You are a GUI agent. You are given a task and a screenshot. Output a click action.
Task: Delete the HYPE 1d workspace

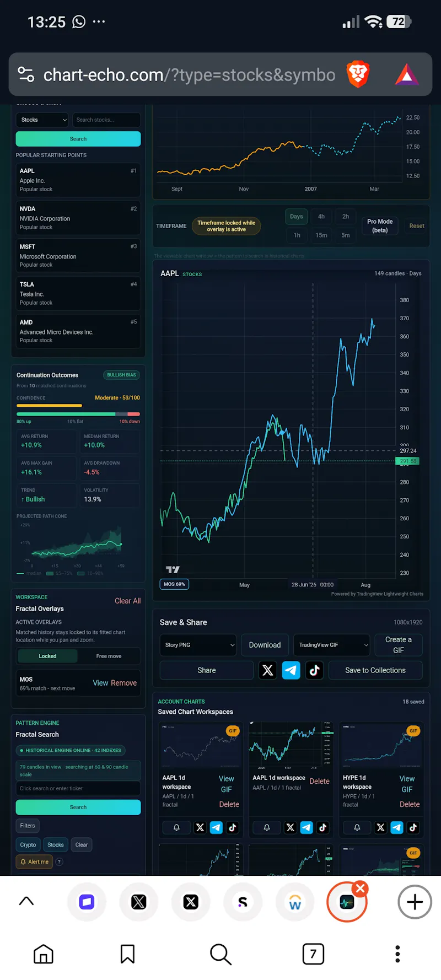click(x=410, y=804)
